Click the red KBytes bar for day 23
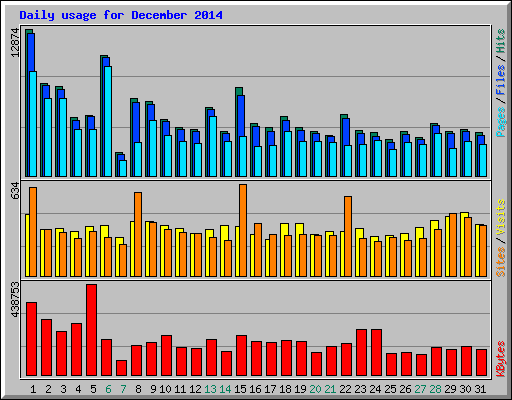This screenshot has width=512, height=400. coord(362,353)
